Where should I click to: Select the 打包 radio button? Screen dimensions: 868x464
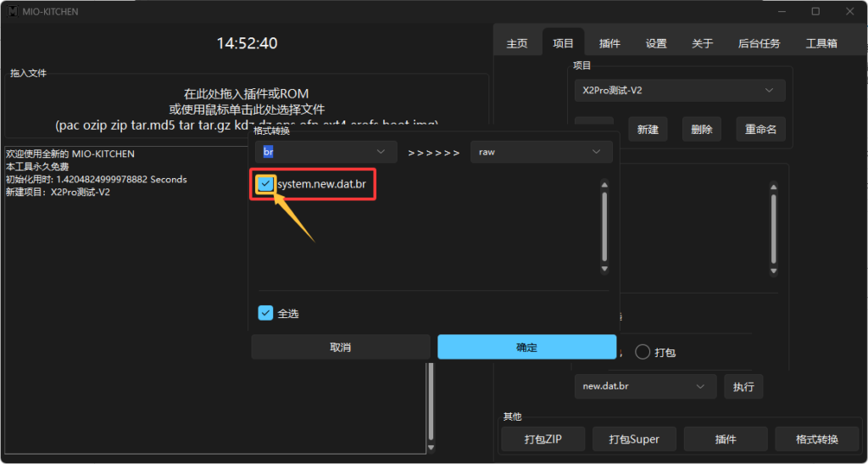click(643, 352)
